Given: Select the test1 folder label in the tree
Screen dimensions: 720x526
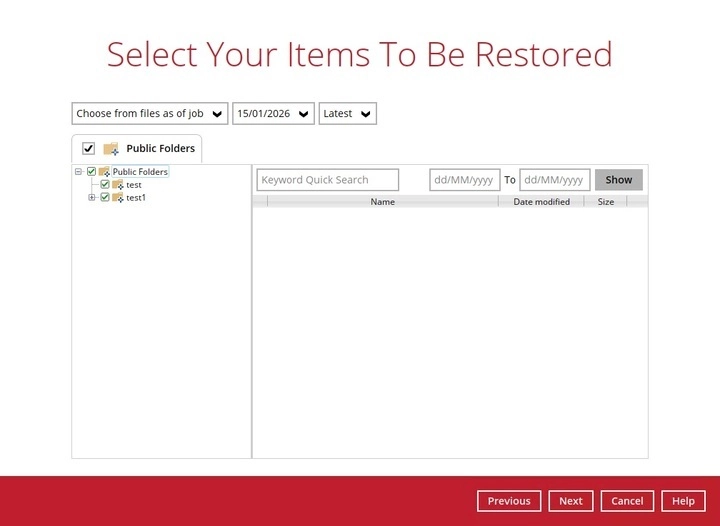Looking at the screenshot, I should [x=136, y=197].
